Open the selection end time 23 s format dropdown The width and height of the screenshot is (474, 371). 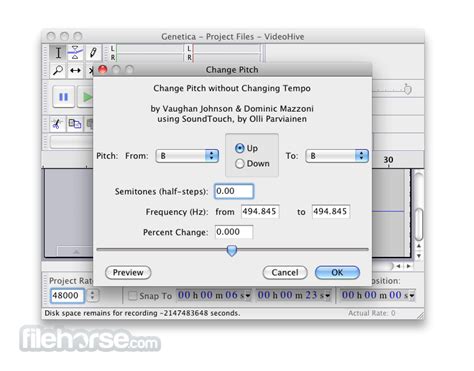328,296
